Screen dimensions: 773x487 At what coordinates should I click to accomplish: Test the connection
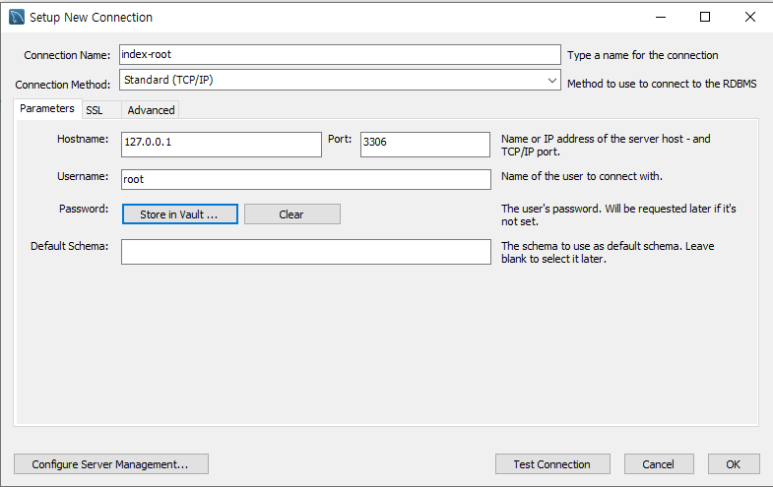[x=553, y=464]
